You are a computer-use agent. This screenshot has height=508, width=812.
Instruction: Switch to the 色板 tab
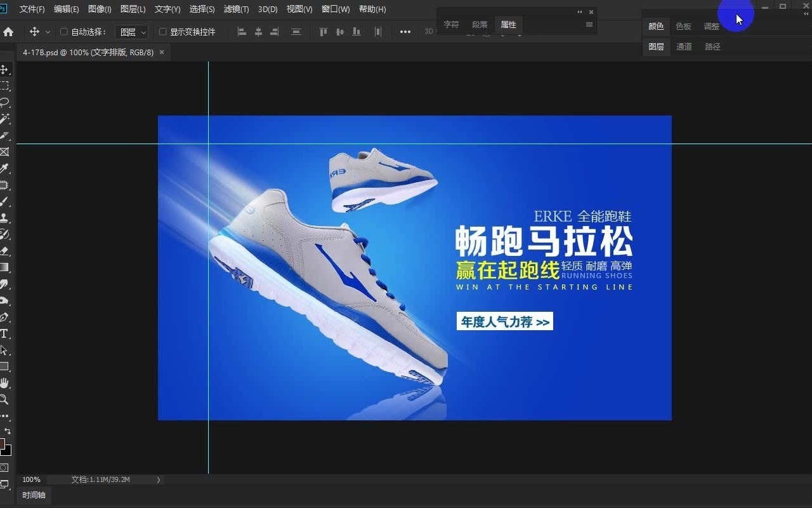[683, 27]
